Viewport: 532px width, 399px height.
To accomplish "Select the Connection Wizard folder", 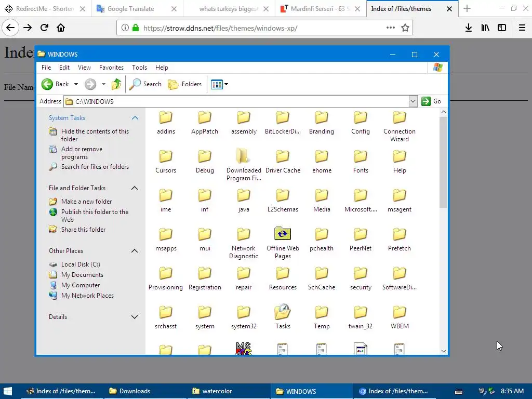I will click(x=400, y=126).
